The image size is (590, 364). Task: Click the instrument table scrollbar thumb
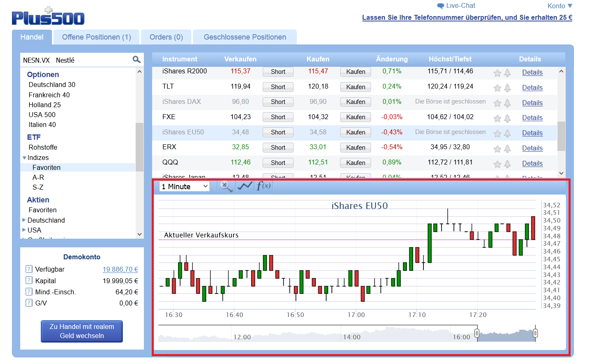(x=561, y=136)
